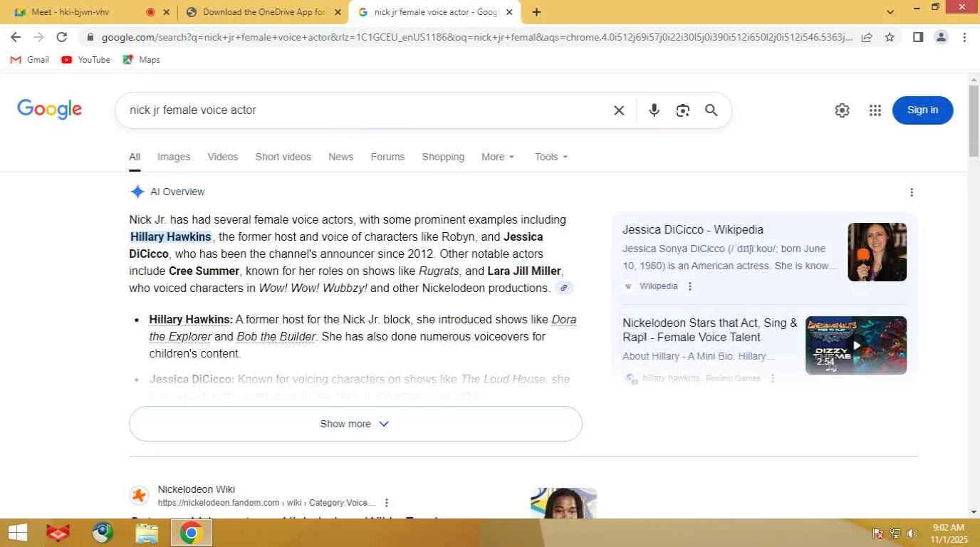Open Nickelodeon Stars that Act, Sing & Rap link
The height and width of the screenshot is (547, 980).
click(x=710, y=330)
